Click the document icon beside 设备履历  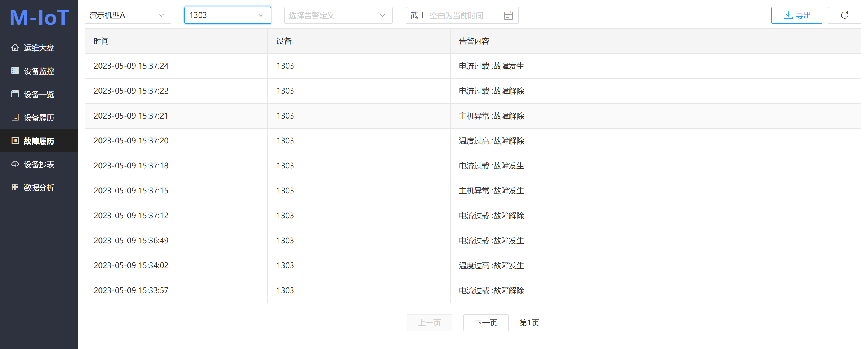pyautogui.click(x=15, y=117)
